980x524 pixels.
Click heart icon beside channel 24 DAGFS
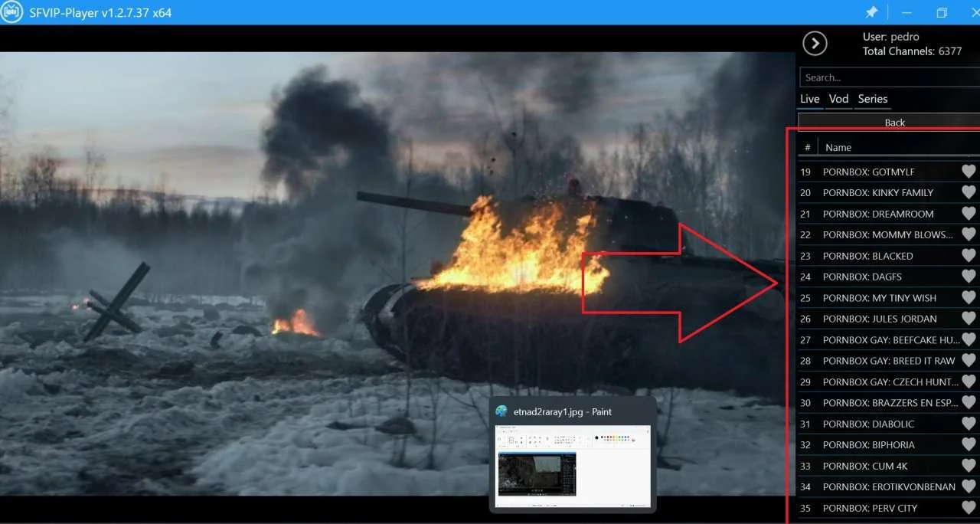click(x=969, y=277)
